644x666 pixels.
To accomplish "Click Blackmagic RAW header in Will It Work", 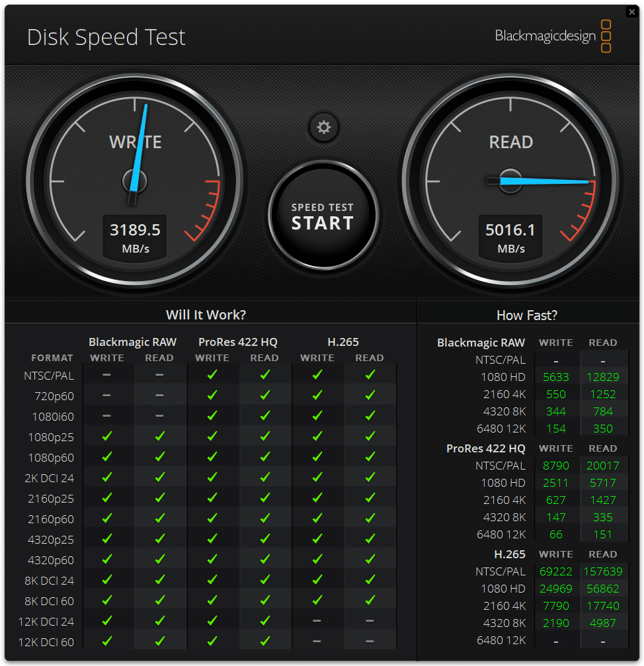I will point(132,342).
